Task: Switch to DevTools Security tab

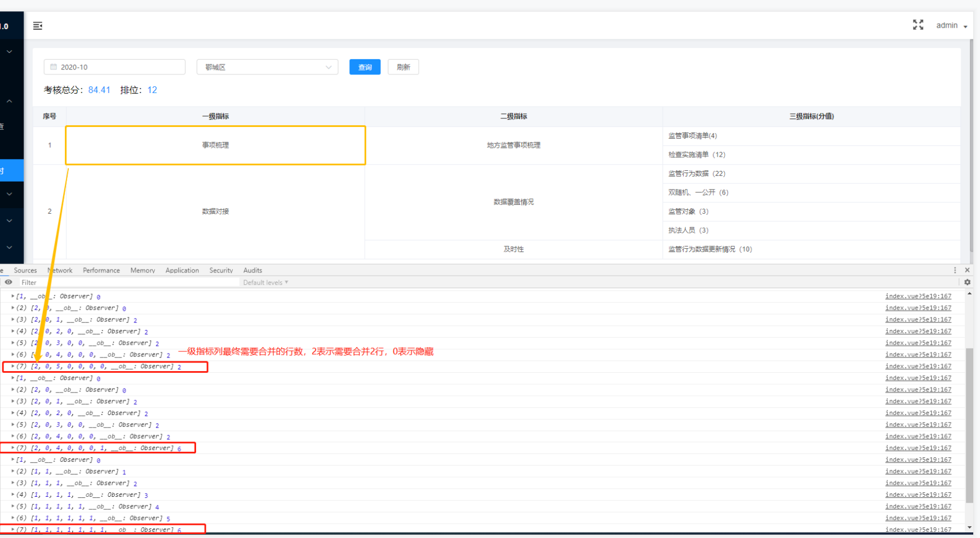Action: (x=221, y=270)
